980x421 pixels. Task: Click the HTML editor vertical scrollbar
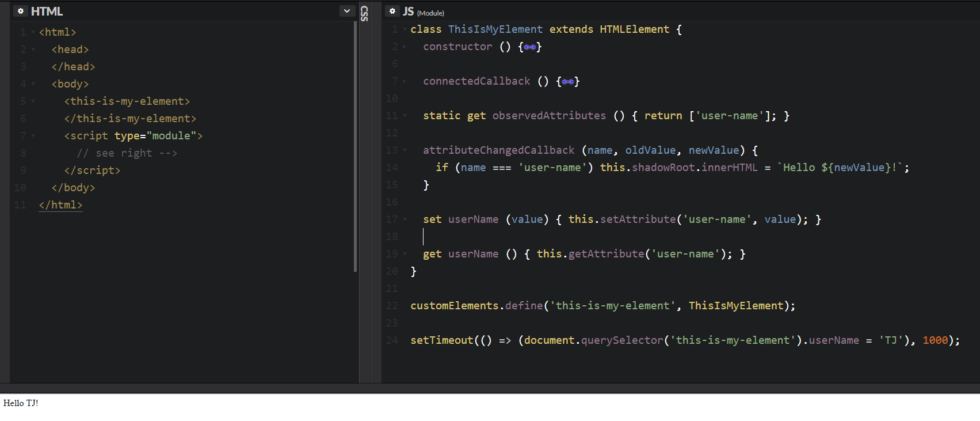356,147
